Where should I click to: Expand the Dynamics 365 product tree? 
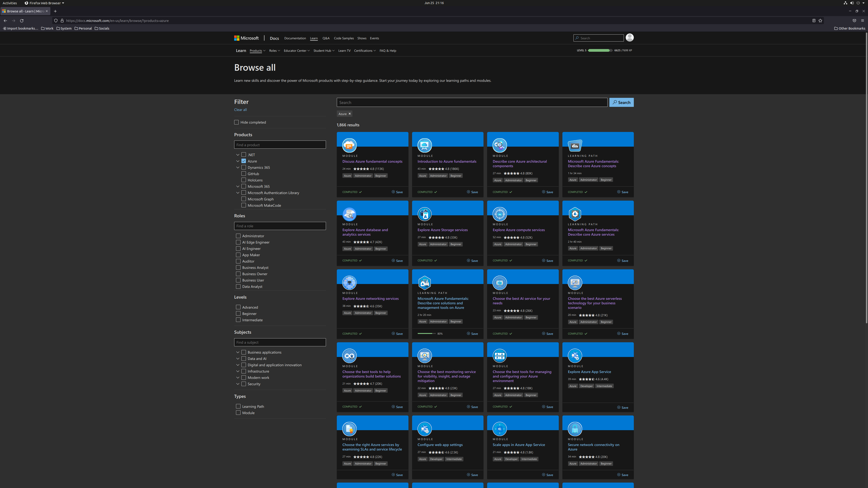click(x=238, y=167)
